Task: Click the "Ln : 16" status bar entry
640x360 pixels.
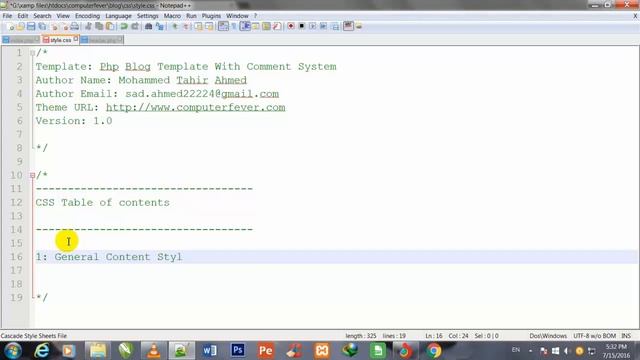Action: 434,336
